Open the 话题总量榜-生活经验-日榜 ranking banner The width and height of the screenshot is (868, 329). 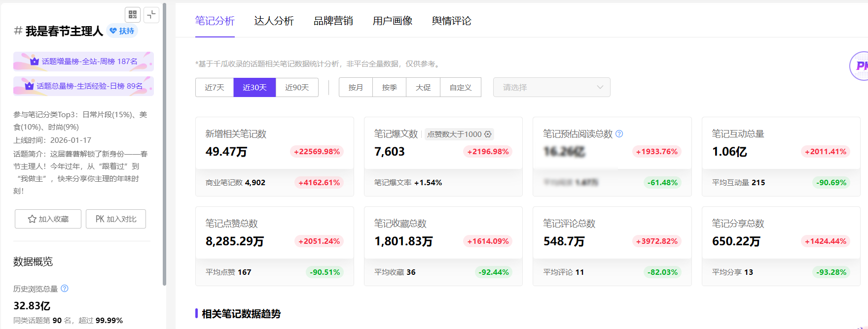[x=83, y=86]
